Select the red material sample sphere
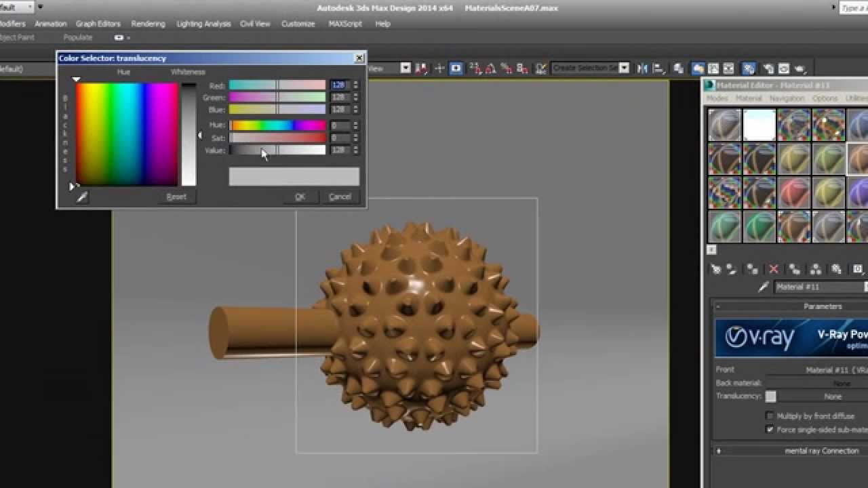The image size is (868, 488). pos(794,192)
